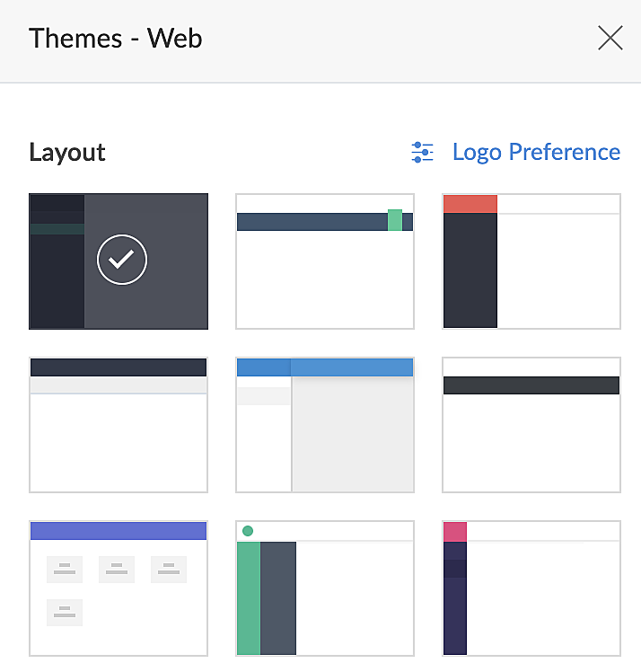Click the Themes - Web title text
The width and height of the screenshot is (641, 672).
[115, 38]
